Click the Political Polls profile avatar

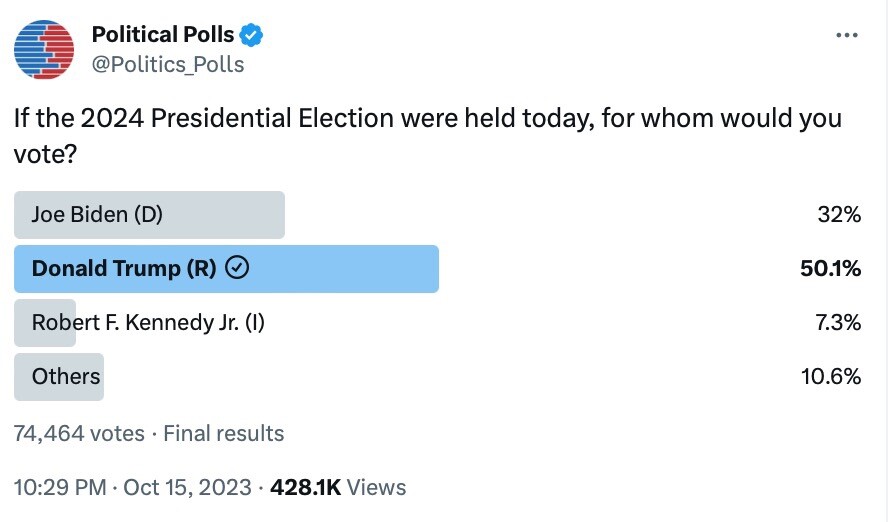pyautogui.click(x=46, y=50)
